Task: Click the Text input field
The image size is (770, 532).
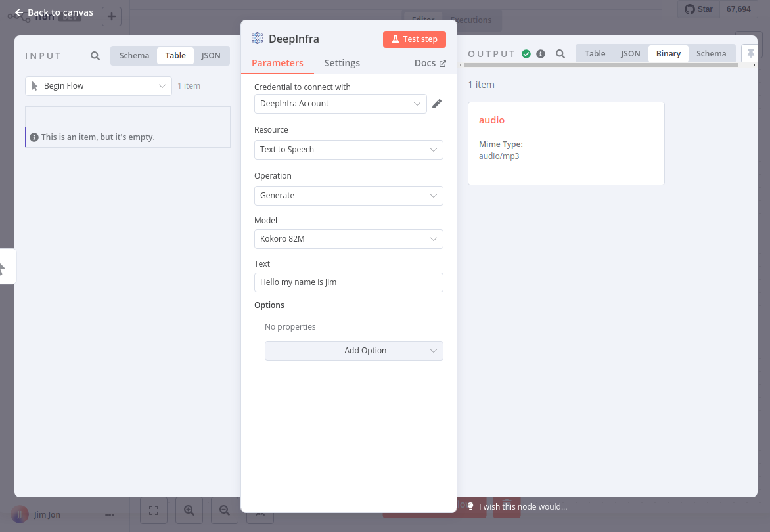Action: click(349, 282)
